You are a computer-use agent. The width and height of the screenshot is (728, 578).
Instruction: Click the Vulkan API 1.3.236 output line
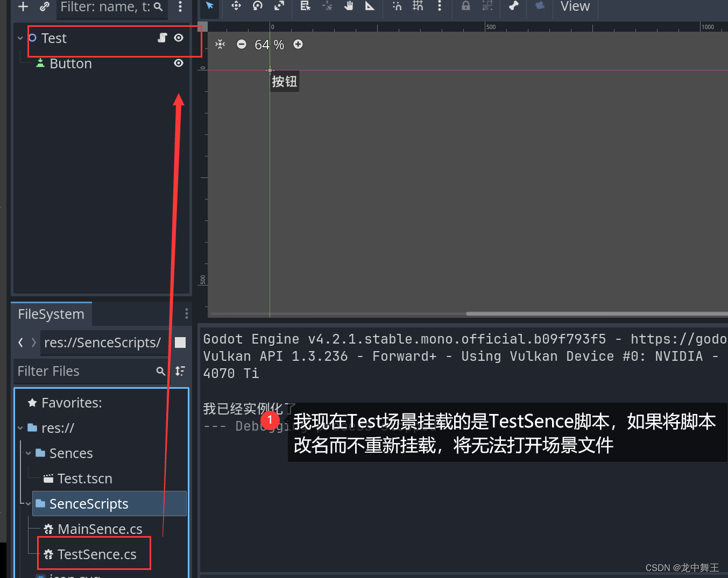[461, 356]
